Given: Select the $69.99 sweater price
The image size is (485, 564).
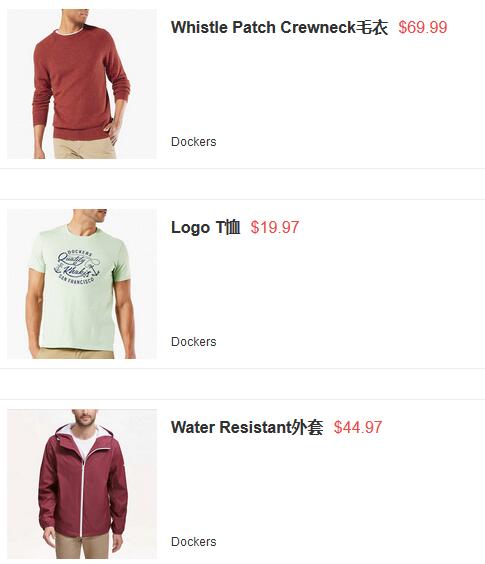Looking at the screenshot, I should click(423, 27).
